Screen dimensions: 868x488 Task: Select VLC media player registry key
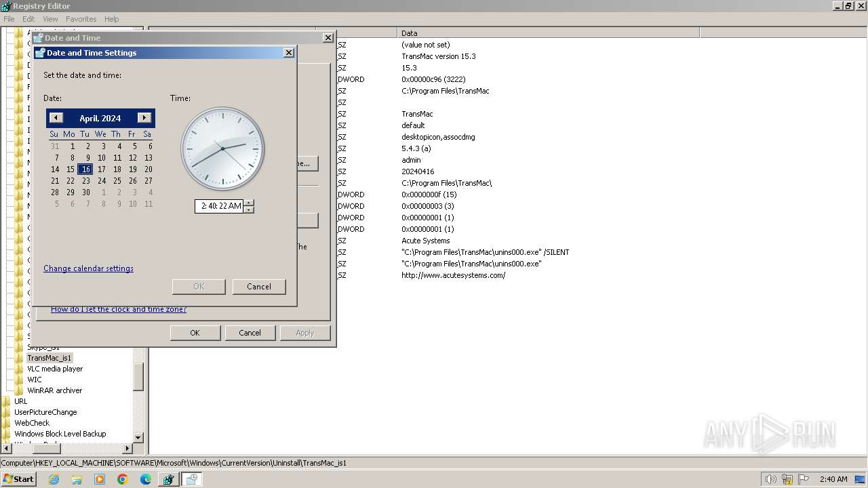(x=55, y=369)
